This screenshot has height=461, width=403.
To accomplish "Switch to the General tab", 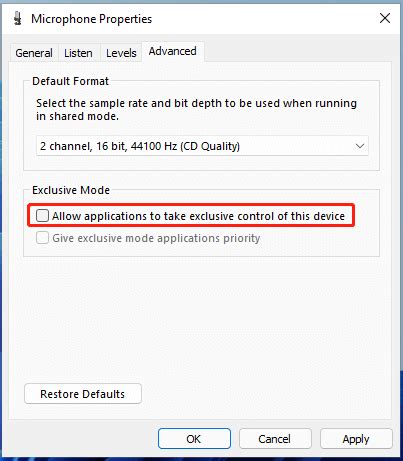I will (x=34, y=53).
